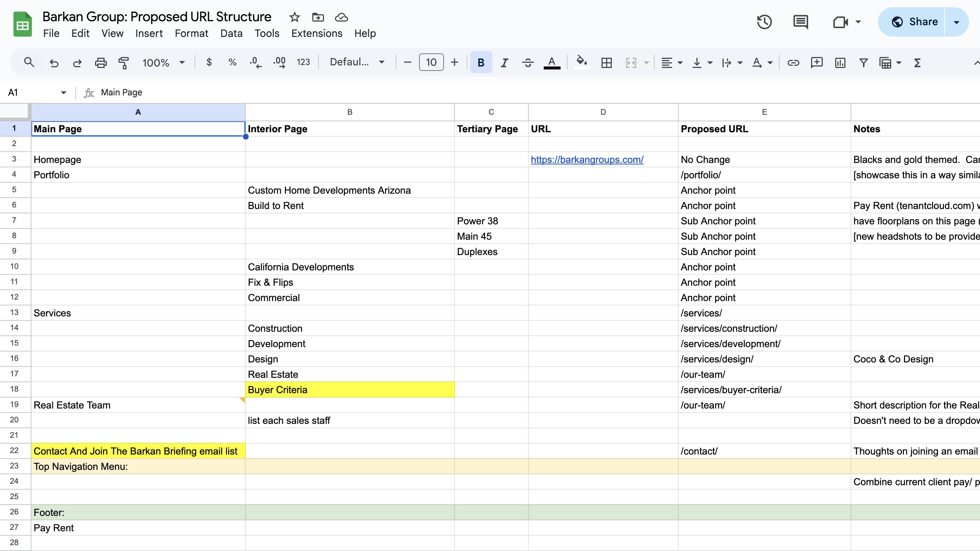Decrease font size with minus
The width and height of the screenshot is (980, 551).
(x=407, y=62)
